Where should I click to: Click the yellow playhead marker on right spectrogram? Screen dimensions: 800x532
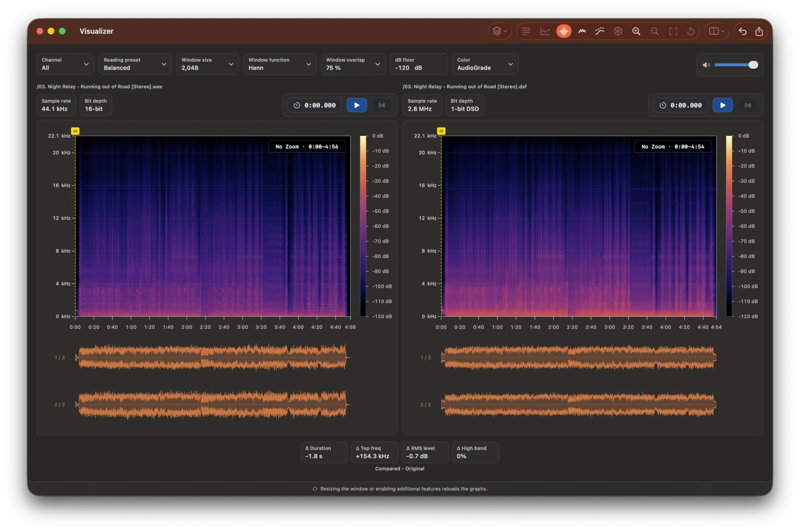[441, 131]
